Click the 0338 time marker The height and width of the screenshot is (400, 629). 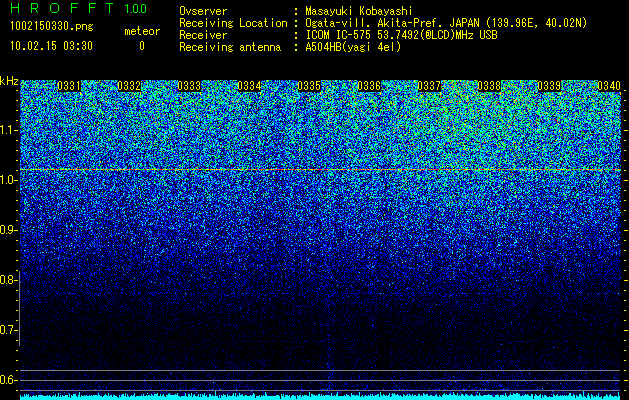pyautogui.click(x=489, y=86)
